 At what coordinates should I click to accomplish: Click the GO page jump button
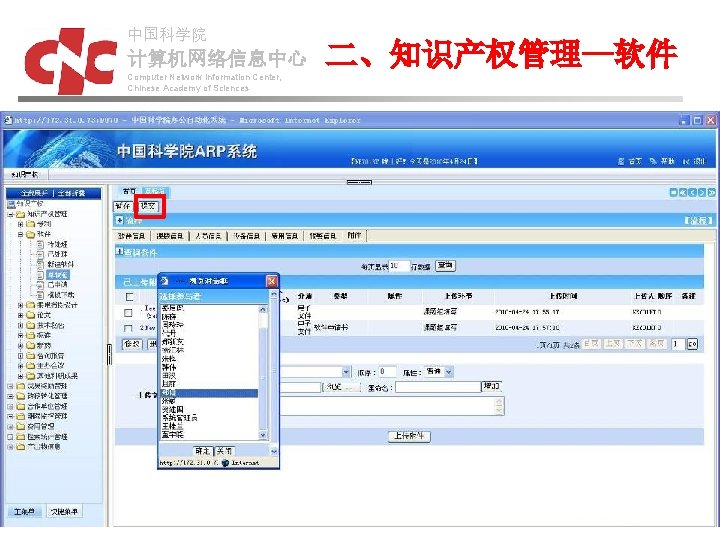pos(692,344)
